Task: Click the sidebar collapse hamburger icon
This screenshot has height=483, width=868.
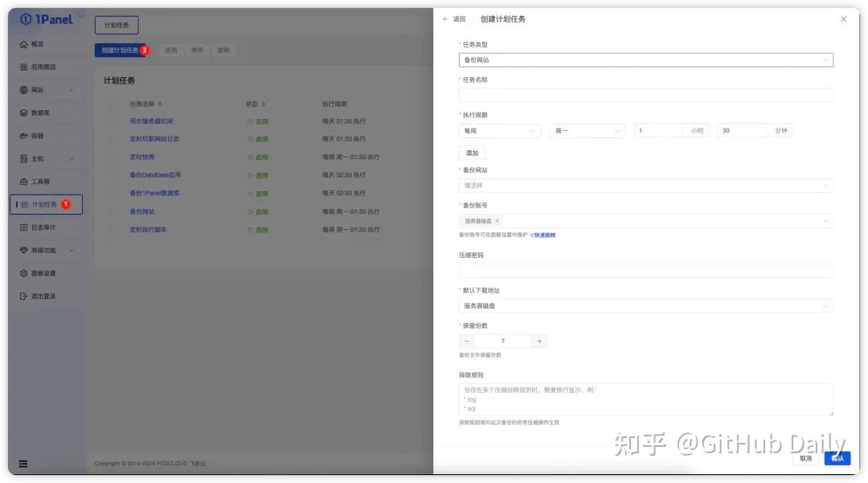Action: (23, 464)
